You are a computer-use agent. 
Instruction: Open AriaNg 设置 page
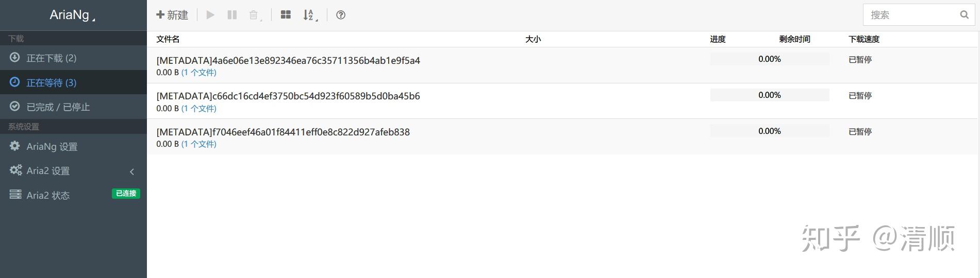[52, 147]
